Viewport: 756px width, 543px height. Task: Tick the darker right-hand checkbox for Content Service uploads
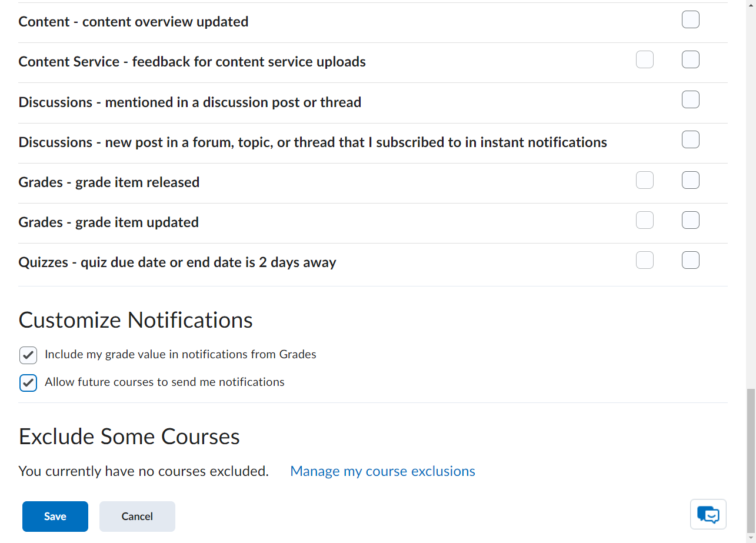[691, 59]
